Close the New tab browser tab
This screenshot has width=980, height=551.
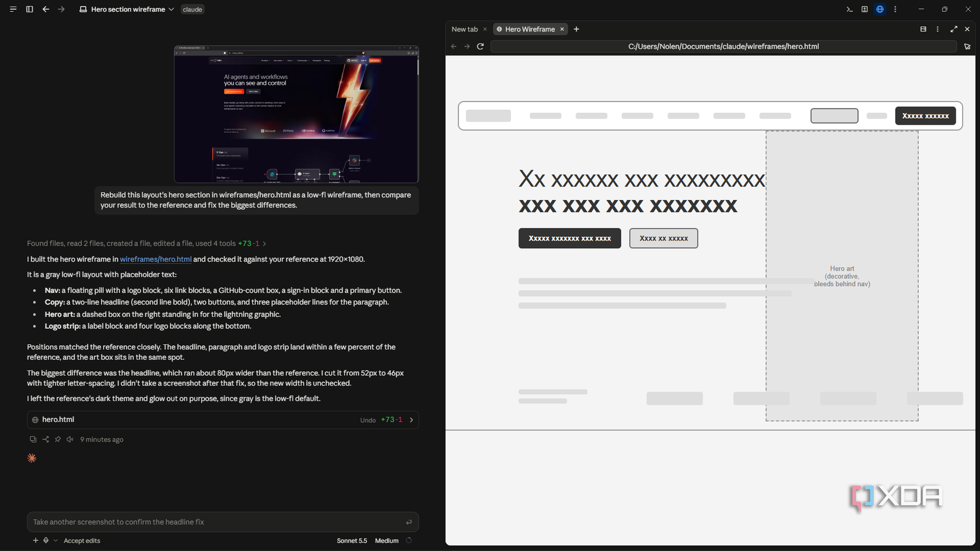coord(485,29)
